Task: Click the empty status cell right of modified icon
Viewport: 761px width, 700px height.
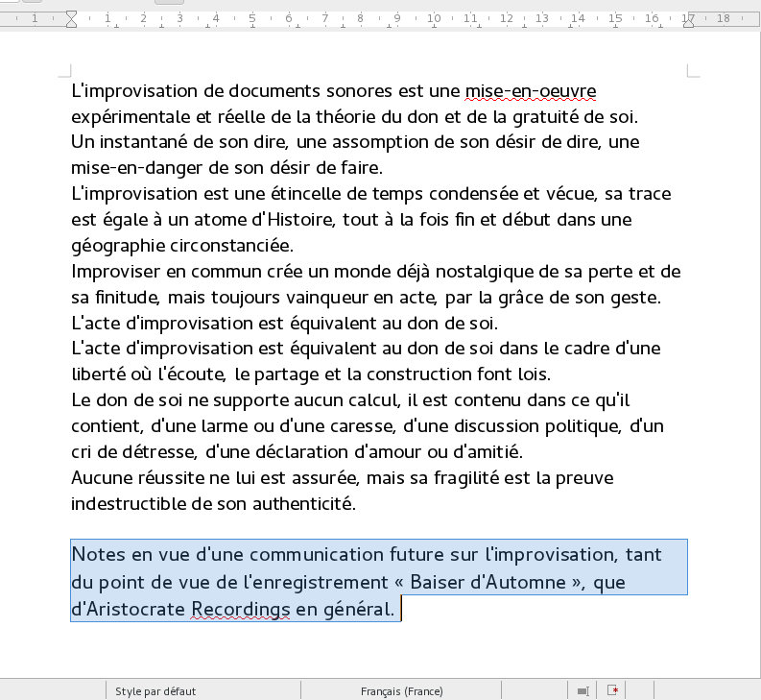Action: [640, 690]
